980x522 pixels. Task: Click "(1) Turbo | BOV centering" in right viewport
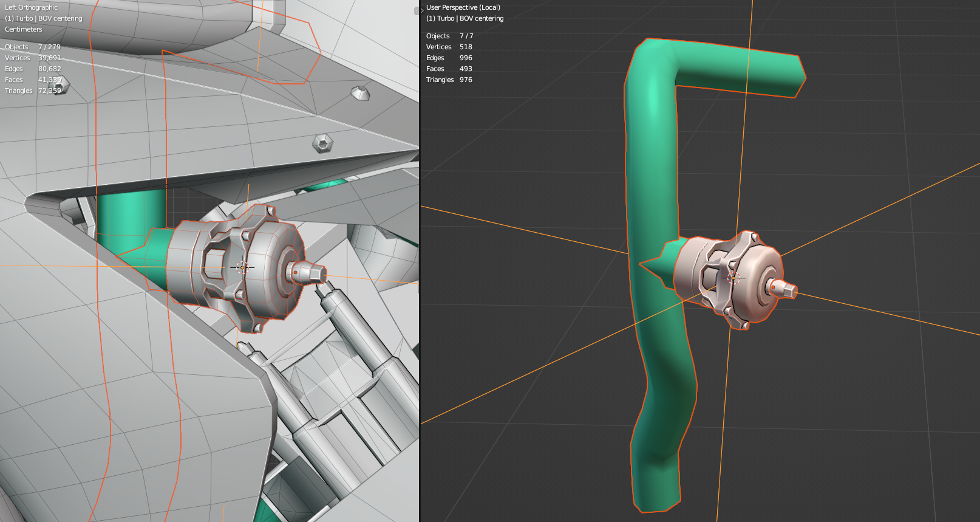(x=465, y=18)
